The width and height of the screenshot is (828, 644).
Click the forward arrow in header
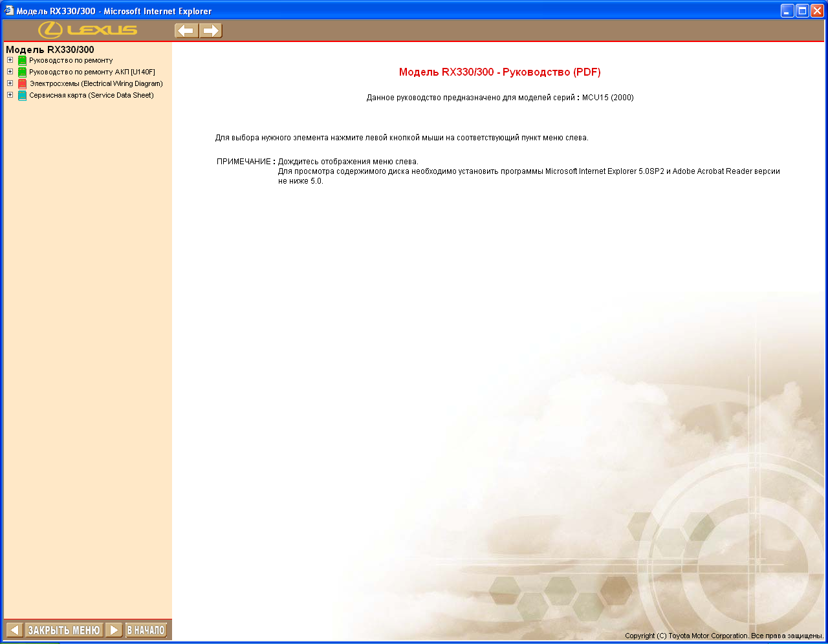pyautogui.click(x=211, y=30)
